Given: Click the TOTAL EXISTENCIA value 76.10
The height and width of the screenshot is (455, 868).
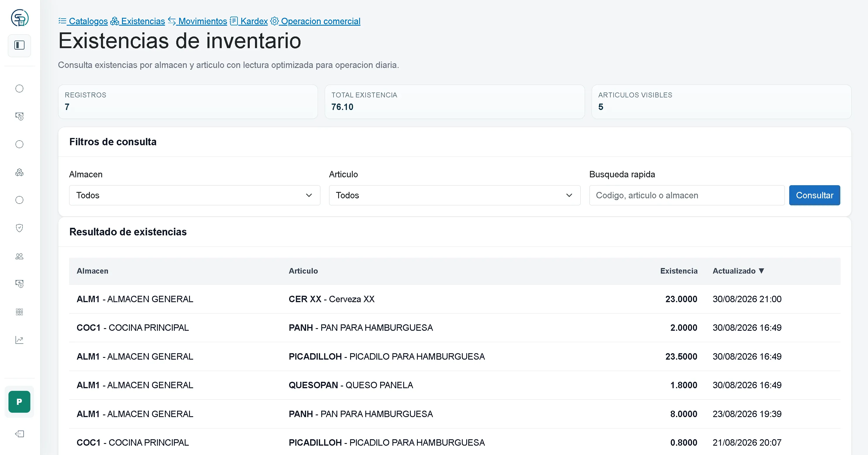Looking at the screenshot, I should [342, 107].
